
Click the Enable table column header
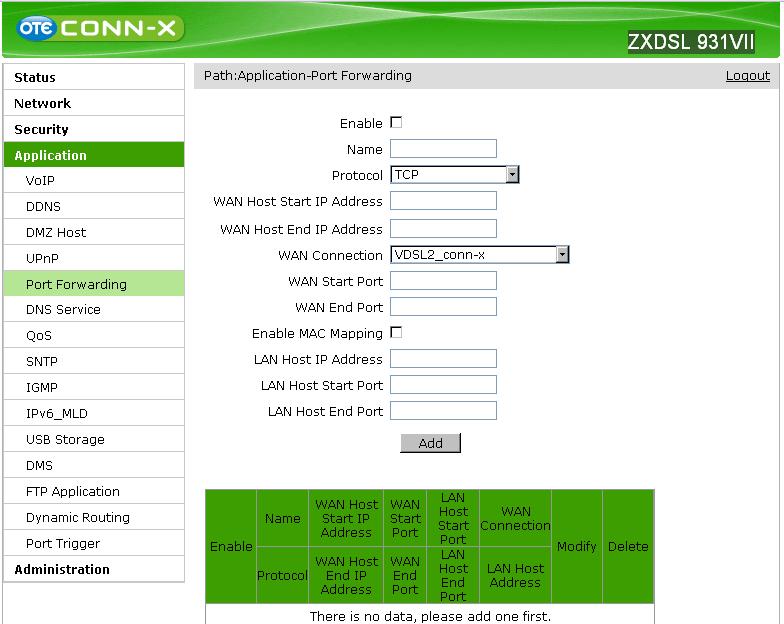coord(231,546)
